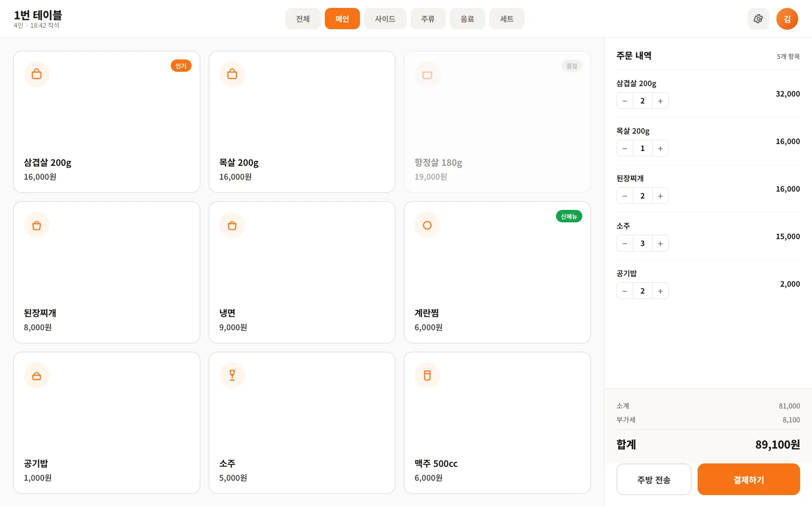Image resolution: width=812 pixels, height=507 pixels.
Task: Increase 된장찌개 order quantity
Action: point(660,196)
